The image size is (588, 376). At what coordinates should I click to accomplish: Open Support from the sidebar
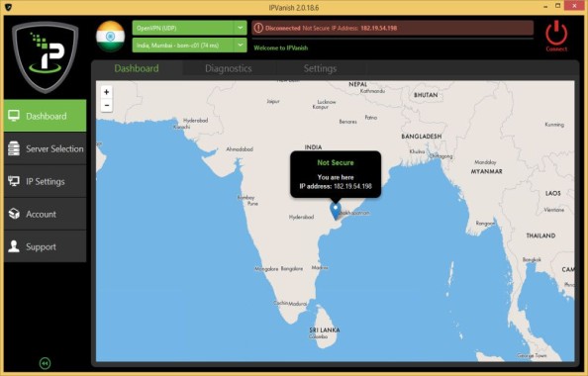coord(45,246)
